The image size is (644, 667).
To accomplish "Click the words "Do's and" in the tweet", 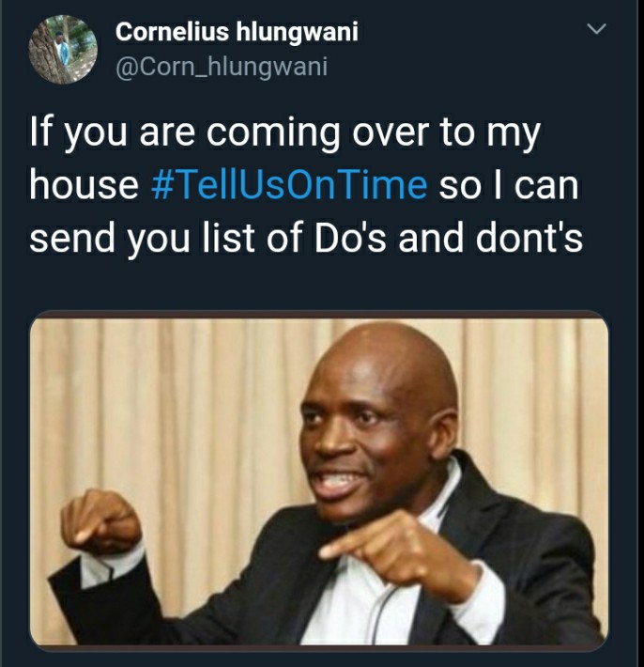I will click(x=388, y=238).
